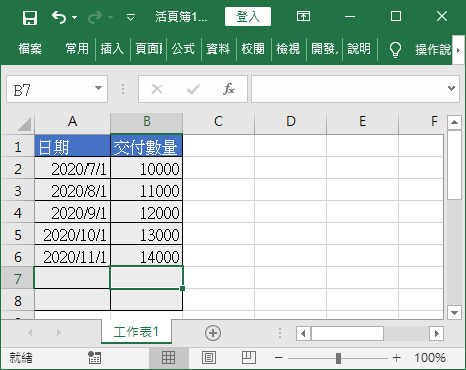The height and width of the screenshot is (370, 466).
Task: Click zoom in plus button
Action: coord(397,358)
